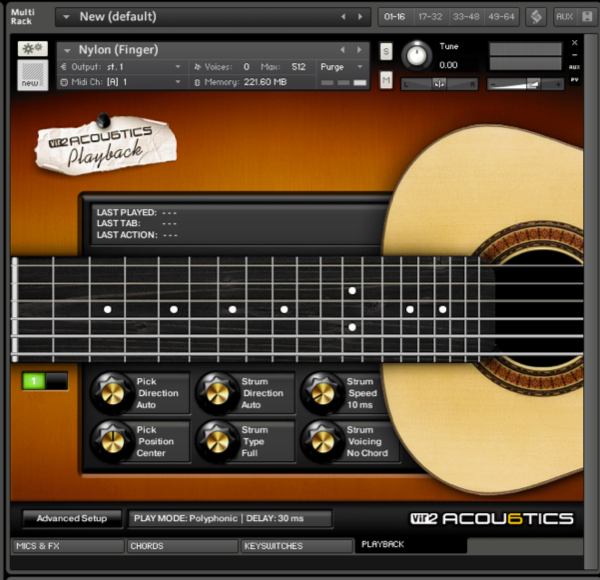This screenshot has width=600, height=580.
Task: Turn the Pick Direction knob
Action: (x=112, y=393)
